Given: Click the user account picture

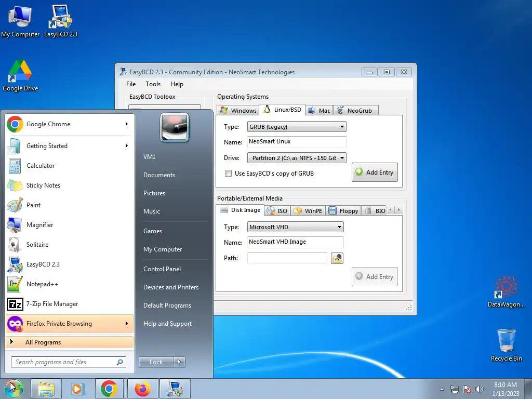Looking at the screenshot, I should click(x=175, y=127).
